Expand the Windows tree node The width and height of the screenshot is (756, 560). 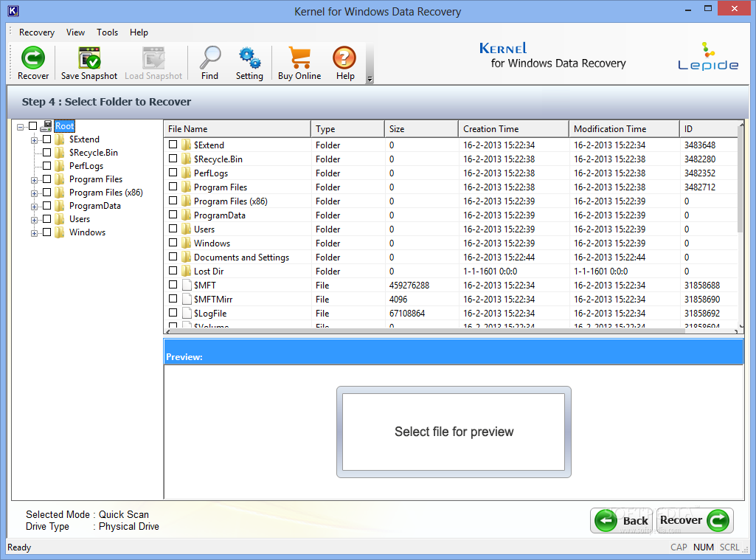[34, 233]
